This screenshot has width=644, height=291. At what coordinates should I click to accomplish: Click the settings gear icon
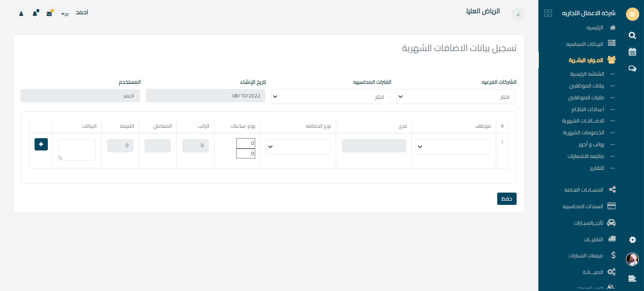(x=632, y=240)
